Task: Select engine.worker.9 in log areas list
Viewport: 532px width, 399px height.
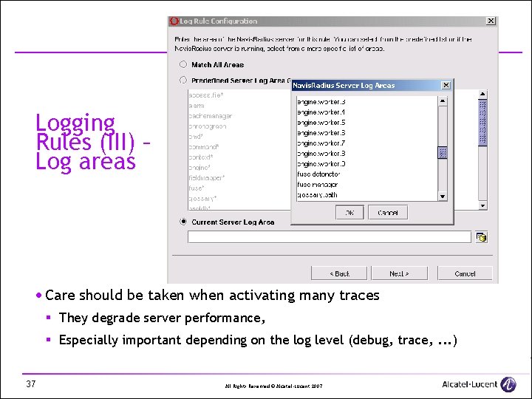Action: pos(321,164)
